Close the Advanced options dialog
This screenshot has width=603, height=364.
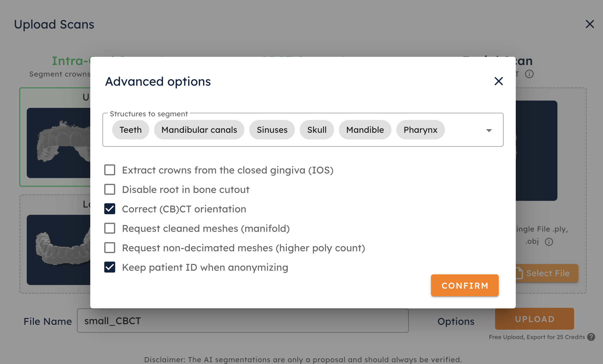498,81
